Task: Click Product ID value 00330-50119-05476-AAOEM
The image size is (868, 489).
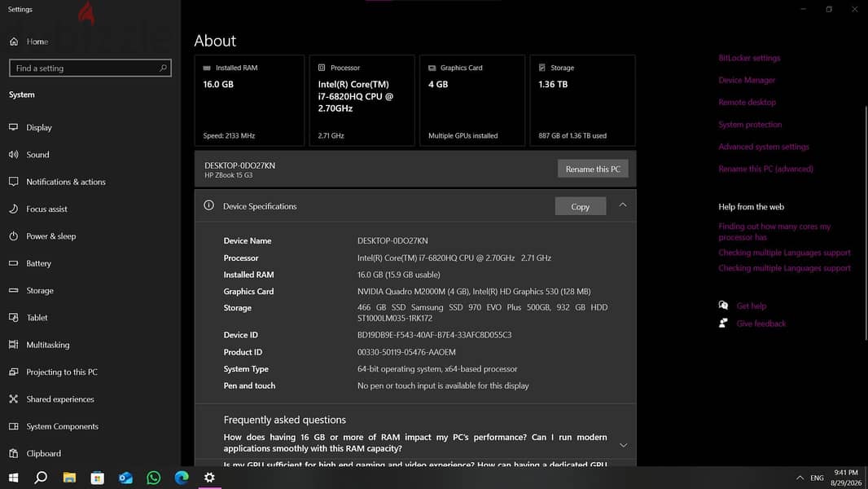Action: pyautogui.click(x=406, y=351)
